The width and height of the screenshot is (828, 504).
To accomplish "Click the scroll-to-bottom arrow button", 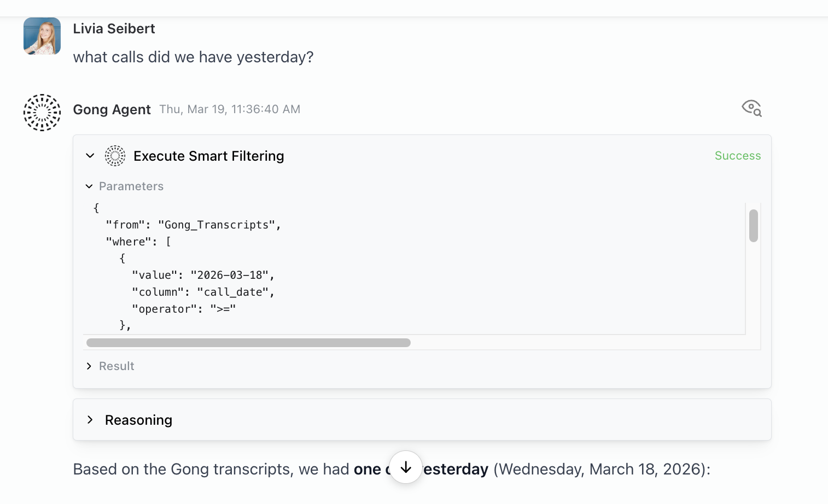I will point(406,467).
